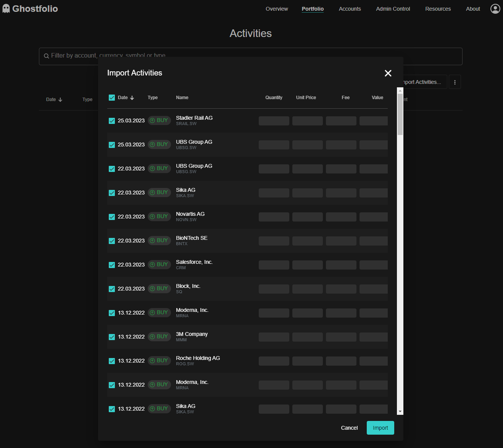The width and height of the screenshot is (503, 448).
Task: Close the Import Activities dialog
Action: (x=388, y=73)
